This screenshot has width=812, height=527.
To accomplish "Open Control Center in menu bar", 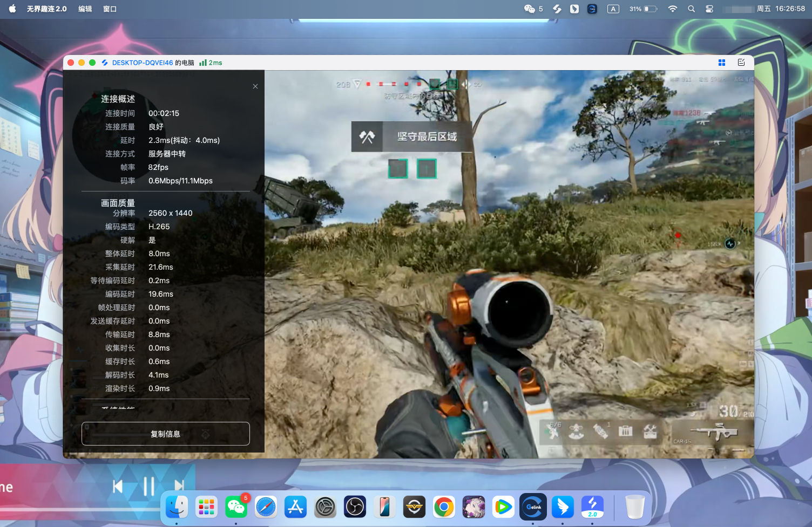I will pyautogui.click(x=709, y=9).
